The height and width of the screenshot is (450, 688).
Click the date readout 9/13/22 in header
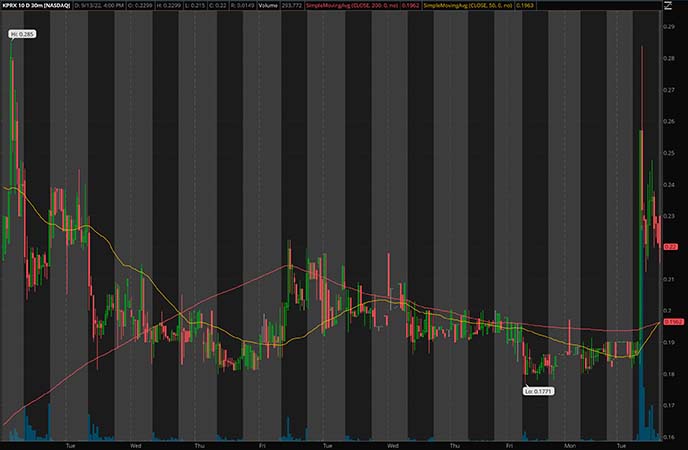(x=87, y=6)
